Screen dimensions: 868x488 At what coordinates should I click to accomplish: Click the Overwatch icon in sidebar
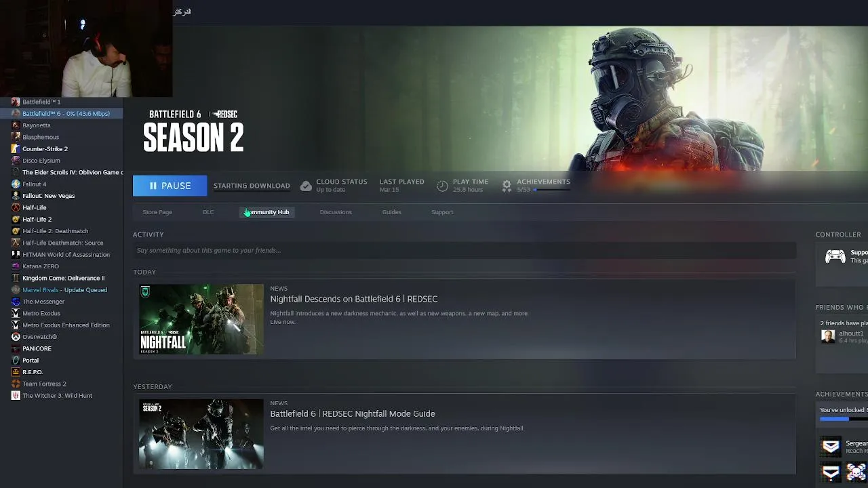[x=16, y=337]
